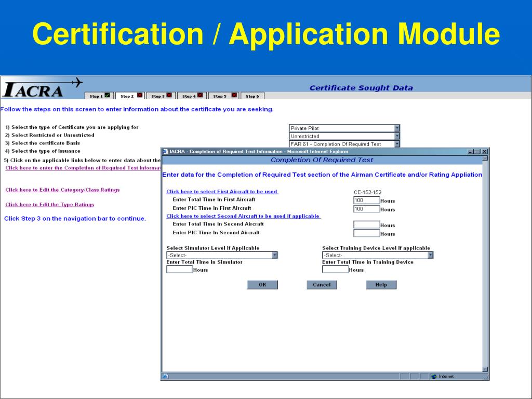Viewport: 532px width, 399px height.
Task: Open the Step 6 tab
Action: coord(252,96)
